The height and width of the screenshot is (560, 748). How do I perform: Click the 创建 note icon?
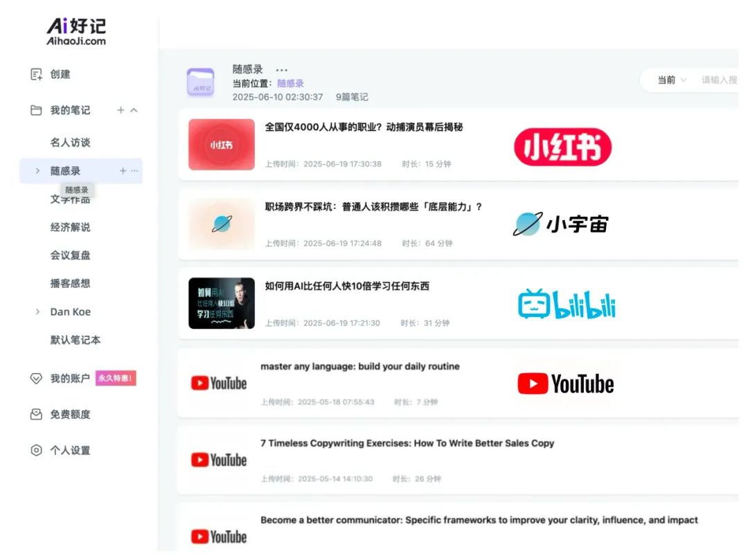tap(36, 74)
